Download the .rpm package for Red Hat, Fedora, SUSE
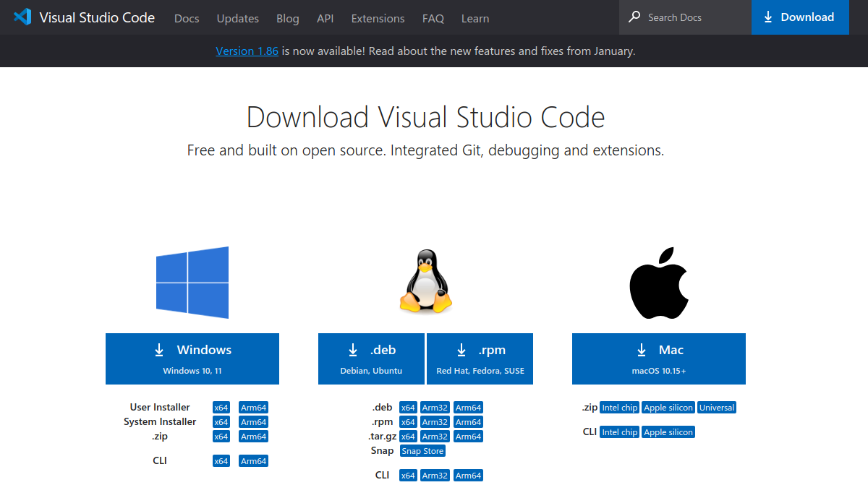Image resolution: width=868 pixels, height=498 pixels. (x=480, y=359)
